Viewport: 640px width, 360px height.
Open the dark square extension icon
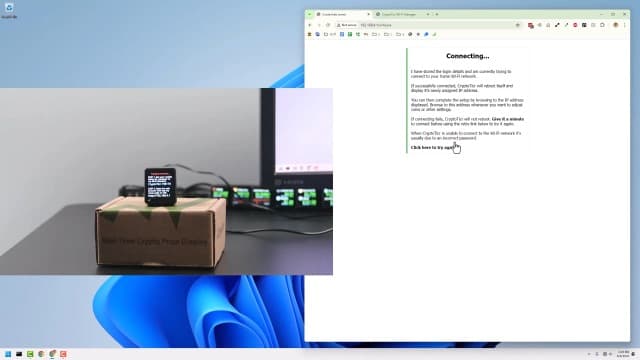pyautogui.click(x=584, y=25)
